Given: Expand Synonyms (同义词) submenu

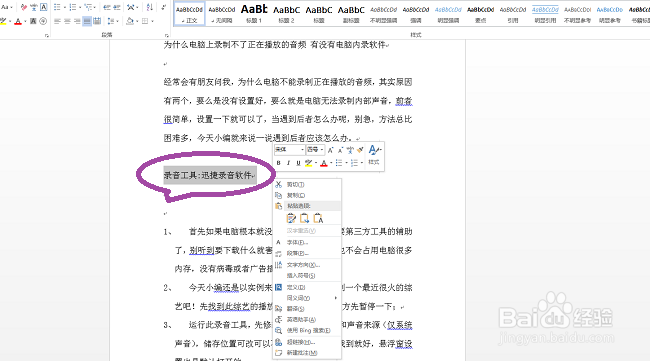Looking at the screenshot, I should pyautogui.click(x=307, y=298).
